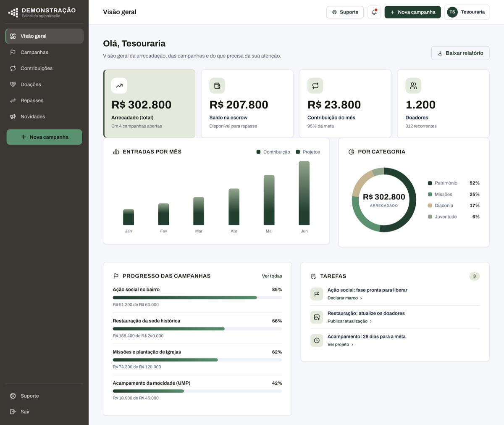Click the Missões legend color swatch
504x425 pixels.
[430, 194]
